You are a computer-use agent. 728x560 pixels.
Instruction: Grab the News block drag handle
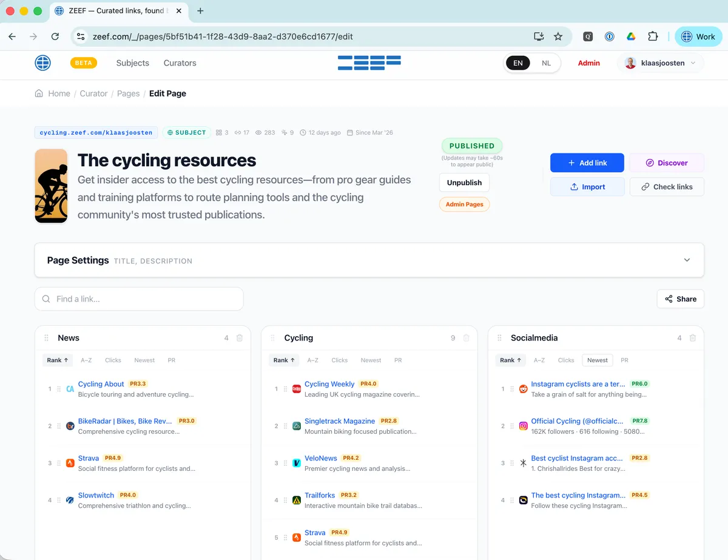coord(46,338)
